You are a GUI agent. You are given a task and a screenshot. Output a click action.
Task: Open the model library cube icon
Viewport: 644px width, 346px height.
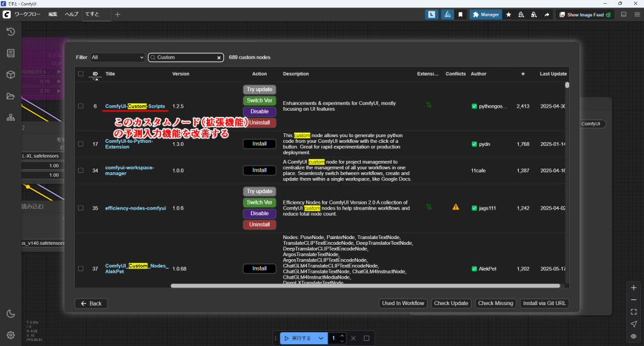[11, 75]
